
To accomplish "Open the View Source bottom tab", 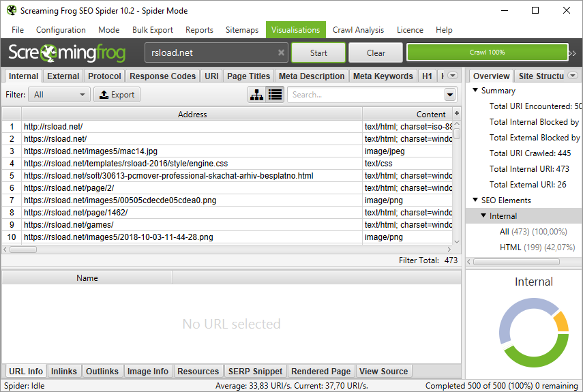I will coord(384,371).
